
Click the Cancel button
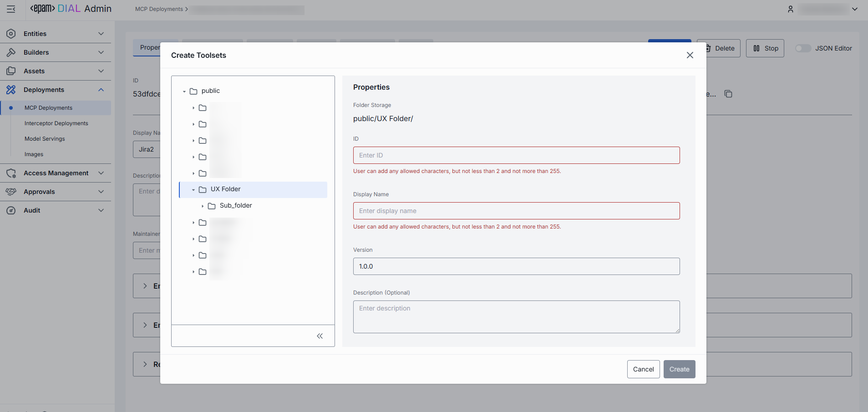[x=643, y=369]
